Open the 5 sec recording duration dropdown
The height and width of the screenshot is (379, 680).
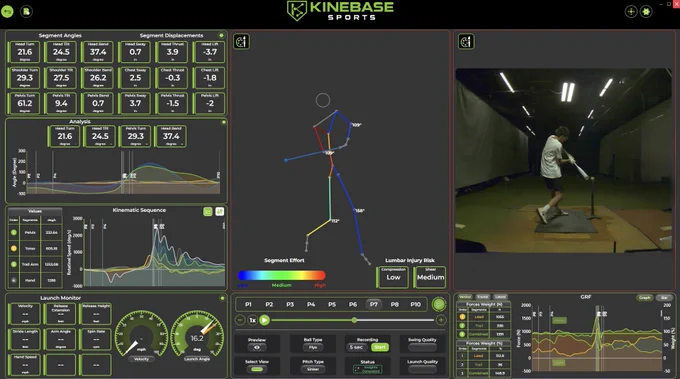pos(356,347)
